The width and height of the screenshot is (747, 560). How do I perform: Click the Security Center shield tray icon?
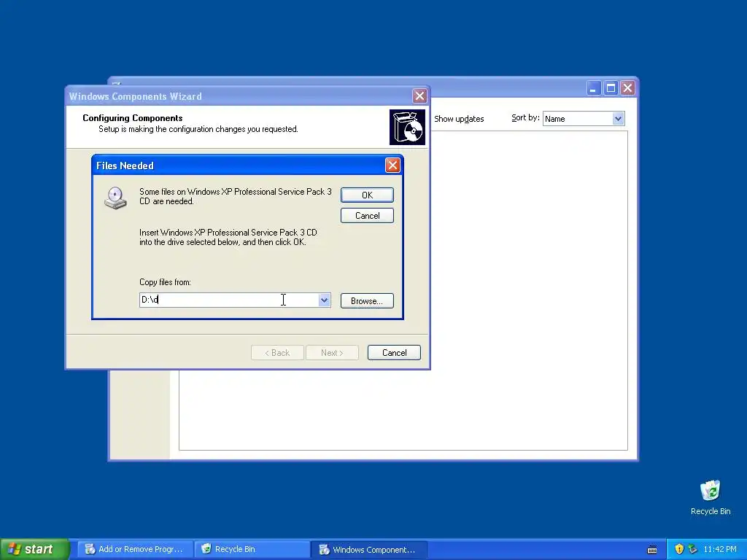click(x=679, y=549)
